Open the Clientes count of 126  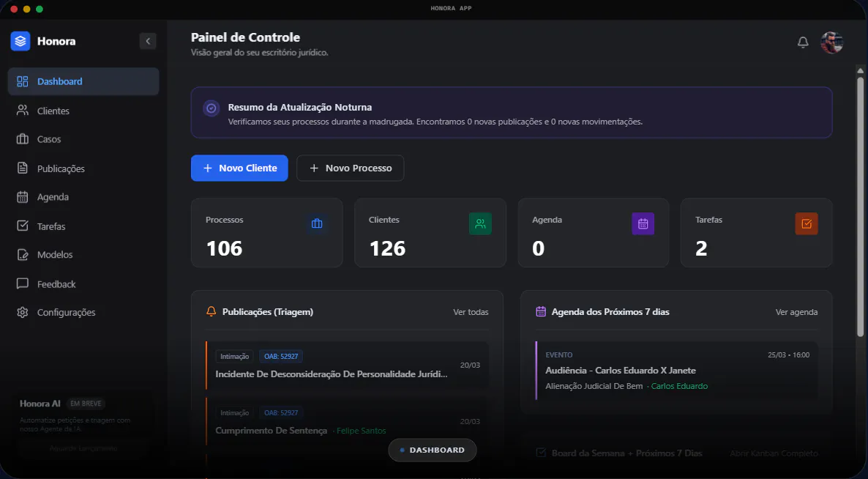coord(387,248)
